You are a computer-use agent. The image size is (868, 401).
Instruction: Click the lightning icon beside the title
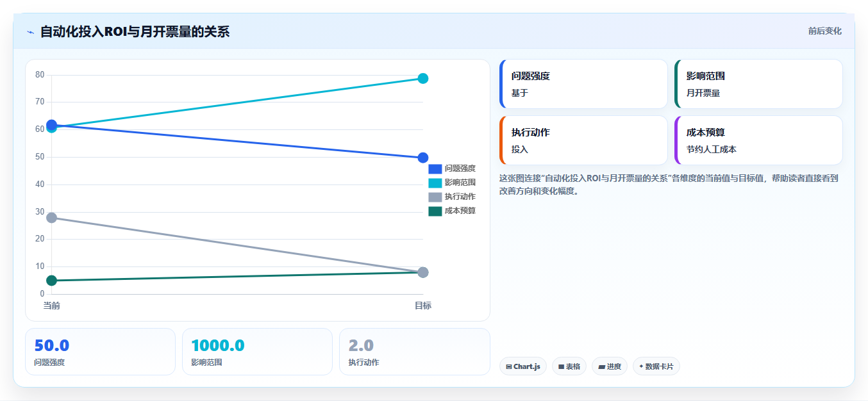point(30,32)
